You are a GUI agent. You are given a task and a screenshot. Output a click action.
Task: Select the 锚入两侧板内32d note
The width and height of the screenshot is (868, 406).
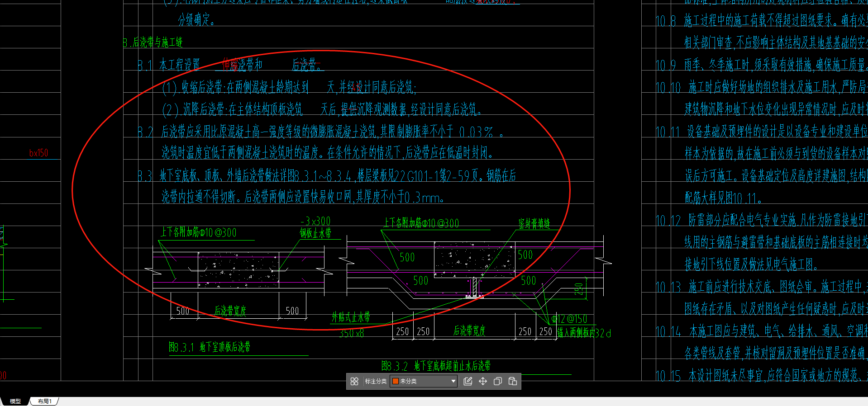pos(584,334)
